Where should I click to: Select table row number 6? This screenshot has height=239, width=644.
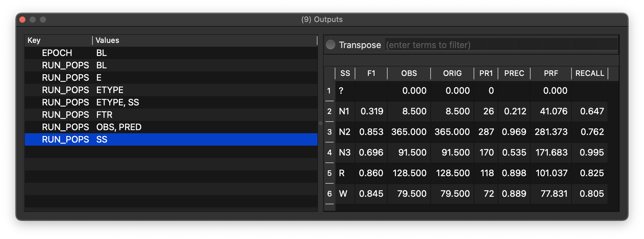pos(329,194)
